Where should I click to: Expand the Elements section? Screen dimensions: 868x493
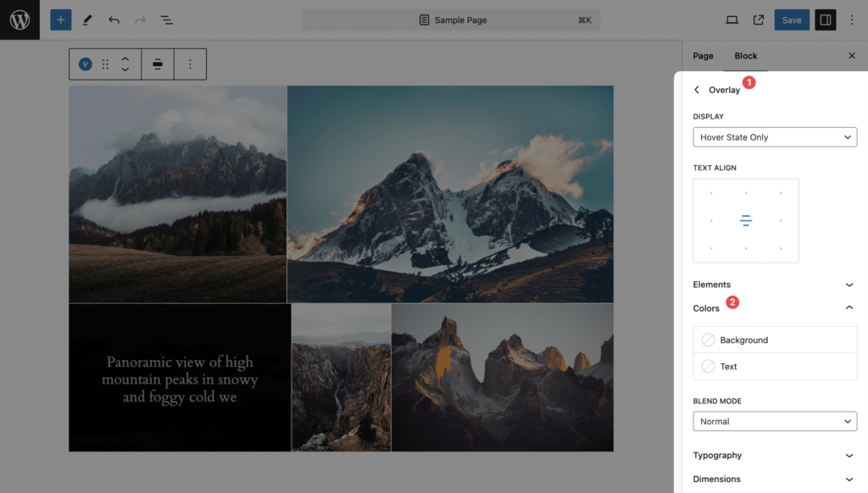(x=773, y=285)
